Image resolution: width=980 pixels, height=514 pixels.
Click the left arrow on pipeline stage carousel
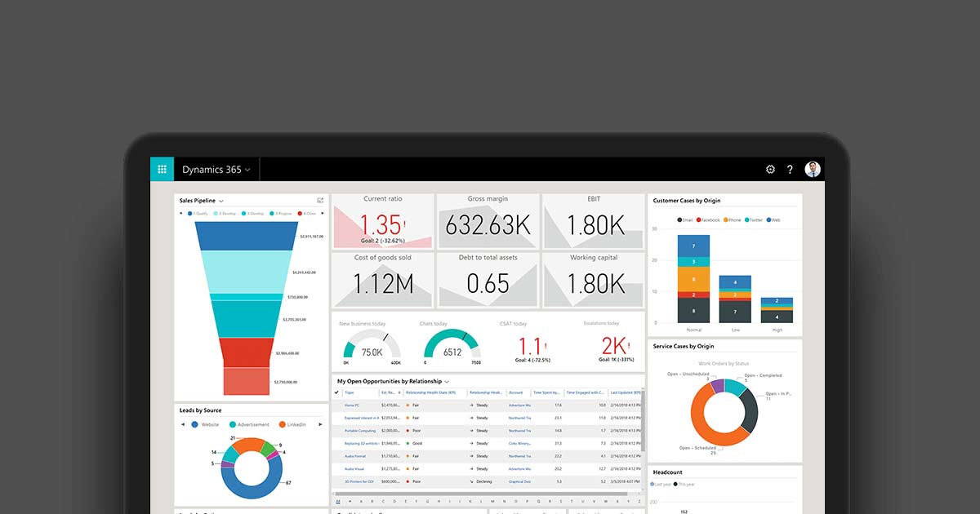point(181,213)
